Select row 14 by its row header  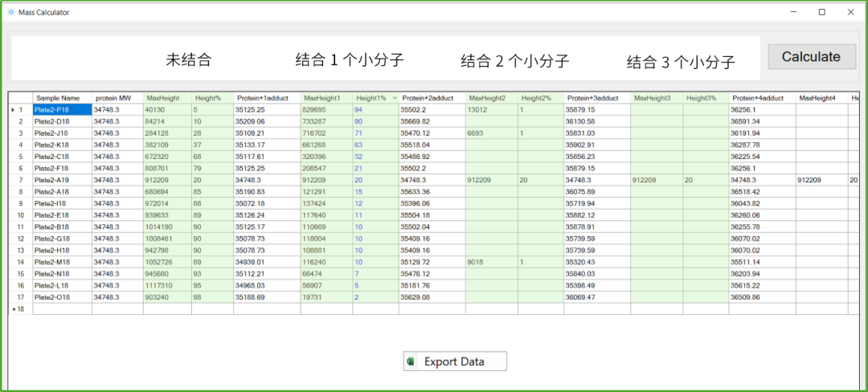pos(20,262)
